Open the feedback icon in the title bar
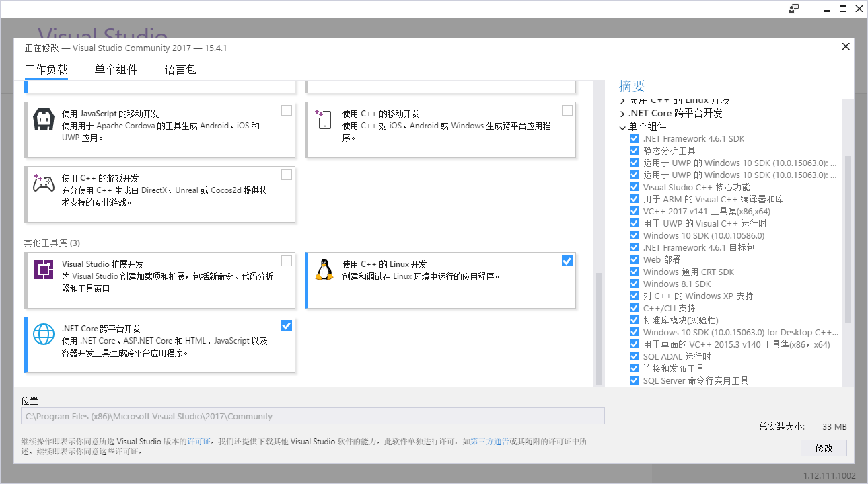Image resolution: width=868 pixels, height=484 pixels. [794, 9]
